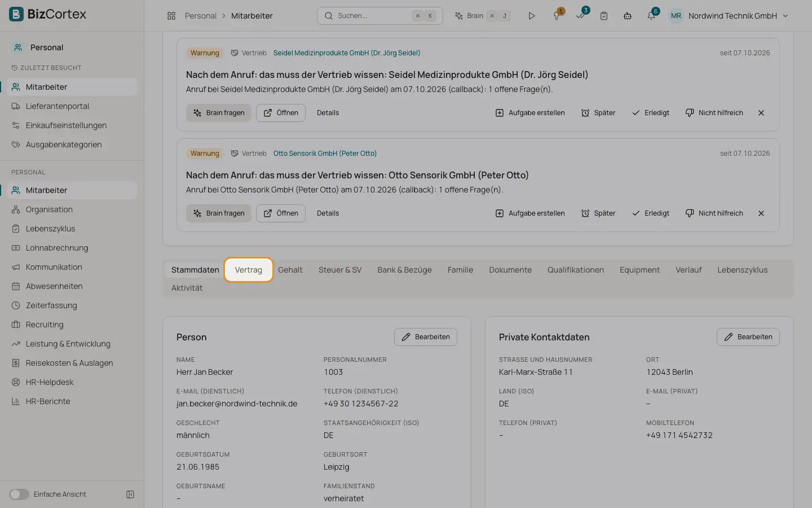Click Abwesenheiten calendar icon in sidebar

click(x=16, y=286)
